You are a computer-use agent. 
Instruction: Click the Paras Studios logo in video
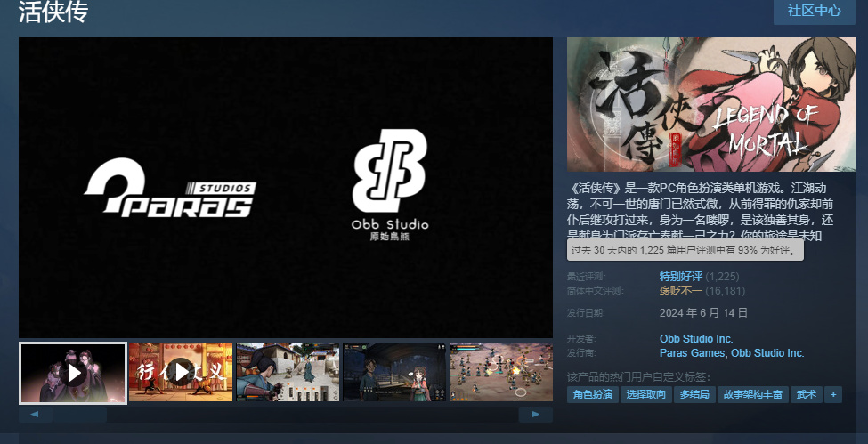[x=170, y=188]
